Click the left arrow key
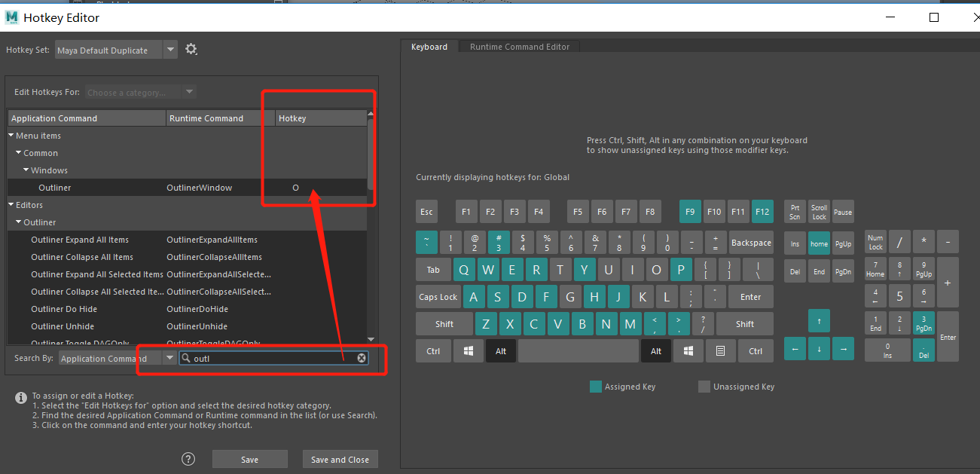Screen dimensions: 980x474 (x=795, y=349)
